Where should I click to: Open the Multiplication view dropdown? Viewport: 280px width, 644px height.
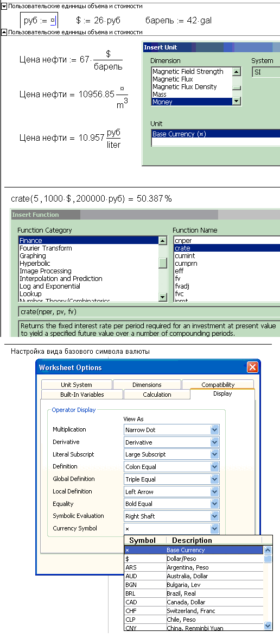coord(215,430)
